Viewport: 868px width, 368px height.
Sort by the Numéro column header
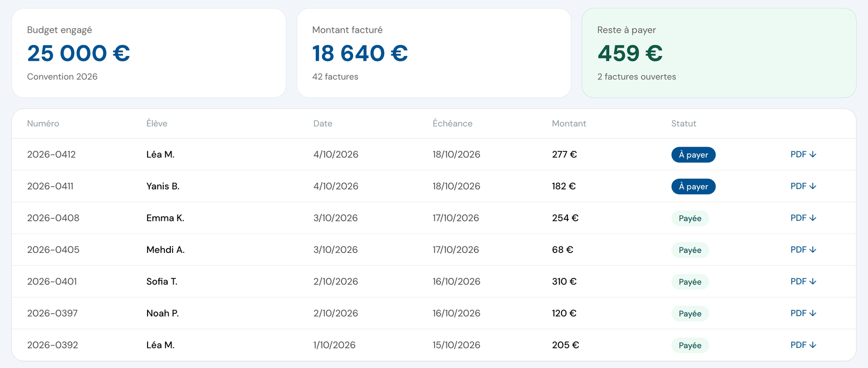click(43, 124)
